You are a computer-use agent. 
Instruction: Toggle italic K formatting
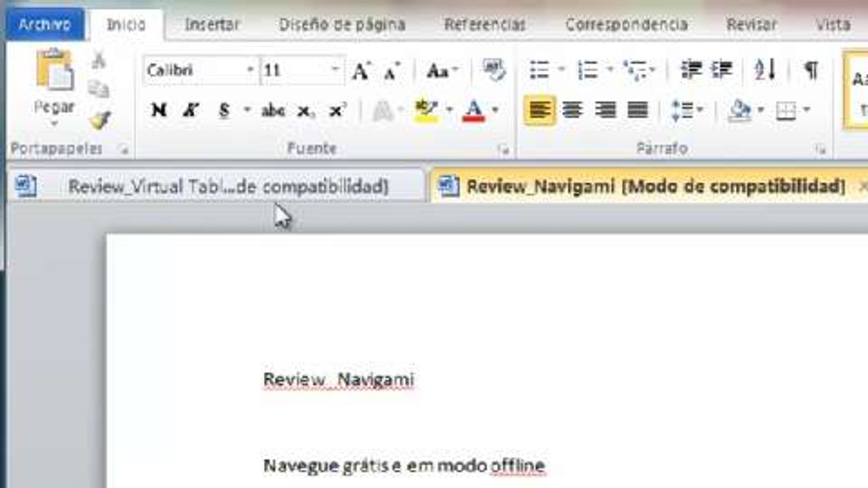pos(191,110)
